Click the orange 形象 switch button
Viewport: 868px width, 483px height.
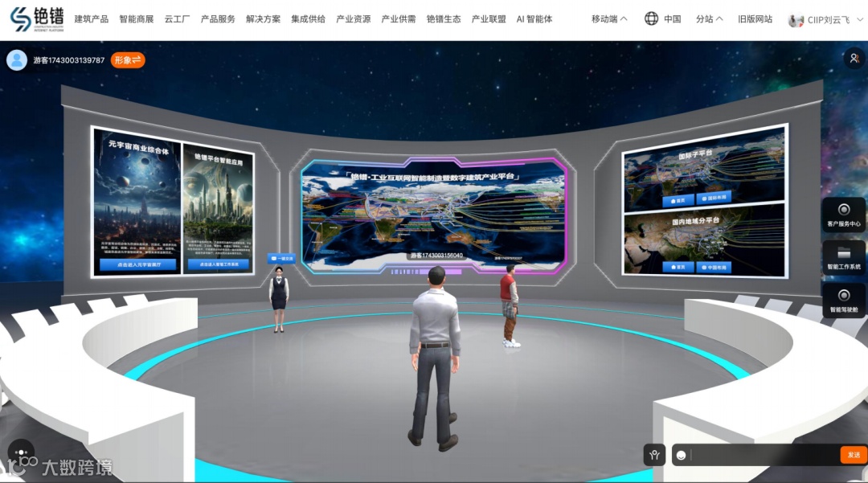[128, 59]
